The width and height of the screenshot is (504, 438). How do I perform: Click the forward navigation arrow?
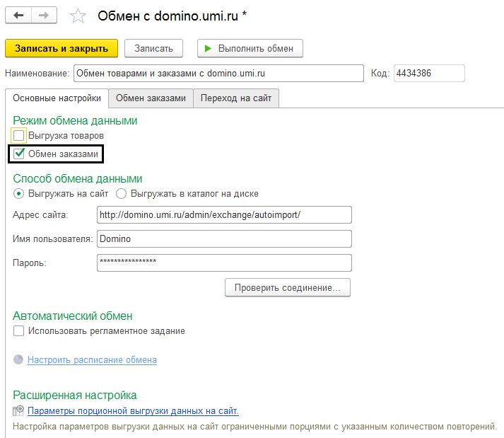(44, 15)
